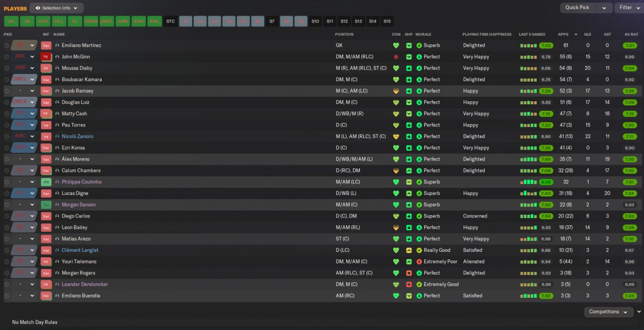Select the GK position slot

tap(11, 21)
